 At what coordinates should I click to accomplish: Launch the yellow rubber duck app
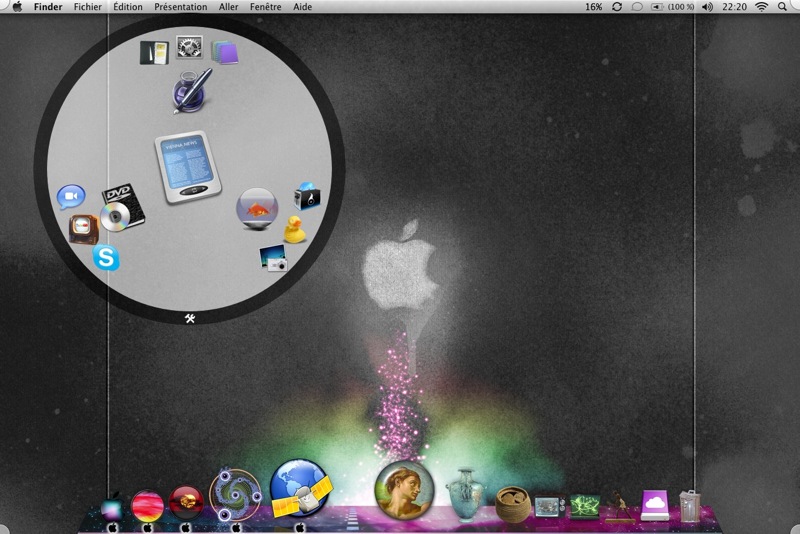click(x=295, y=230)
